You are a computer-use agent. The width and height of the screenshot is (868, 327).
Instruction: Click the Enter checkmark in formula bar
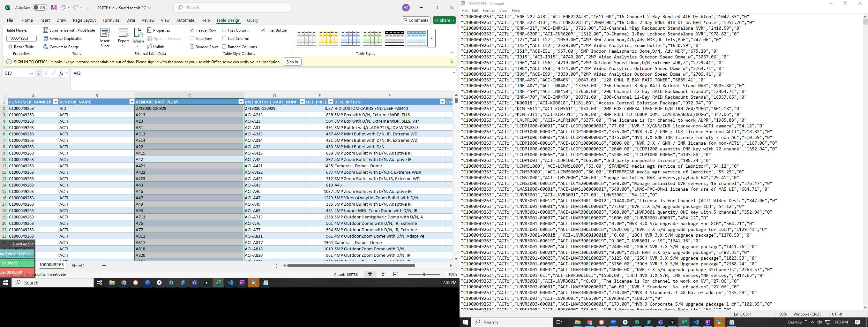[x=53, y=73]
